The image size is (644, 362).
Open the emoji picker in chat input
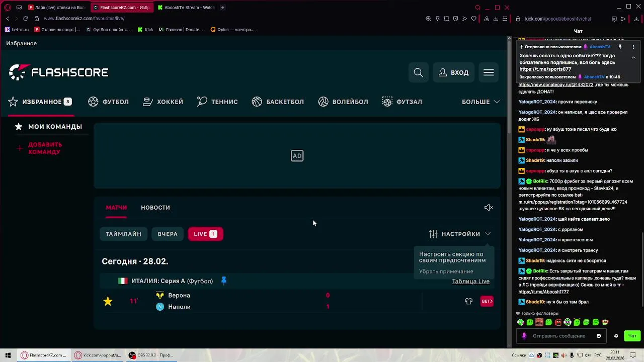pyautogui.click(x=598, y=336)
